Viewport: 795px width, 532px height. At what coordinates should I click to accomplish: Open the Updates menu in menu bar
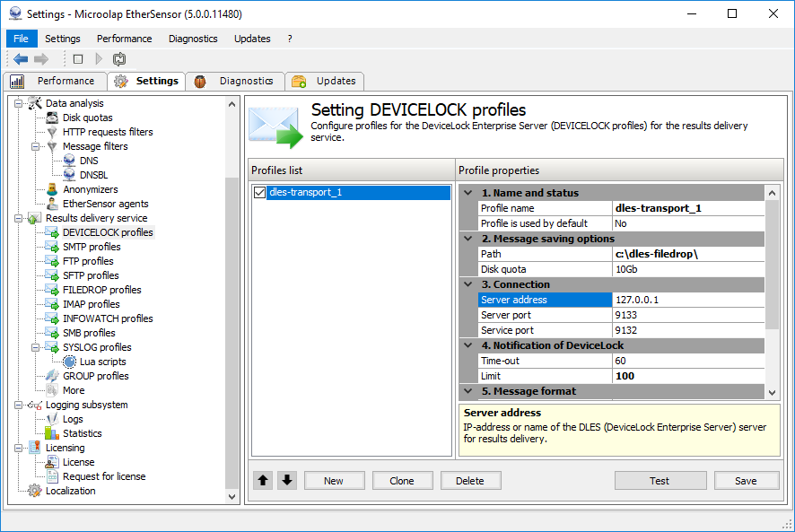[252, 39]
